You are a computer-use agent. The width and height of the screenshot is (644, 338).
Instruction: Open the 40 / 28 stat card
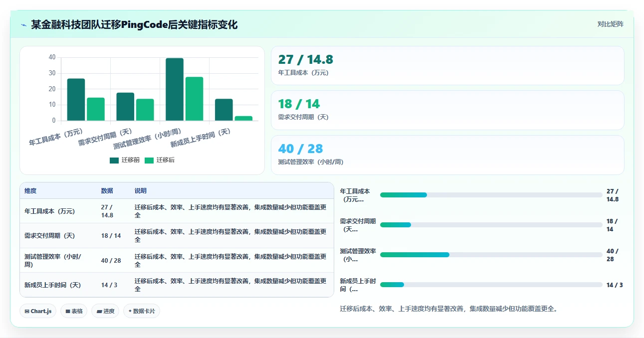447,155
